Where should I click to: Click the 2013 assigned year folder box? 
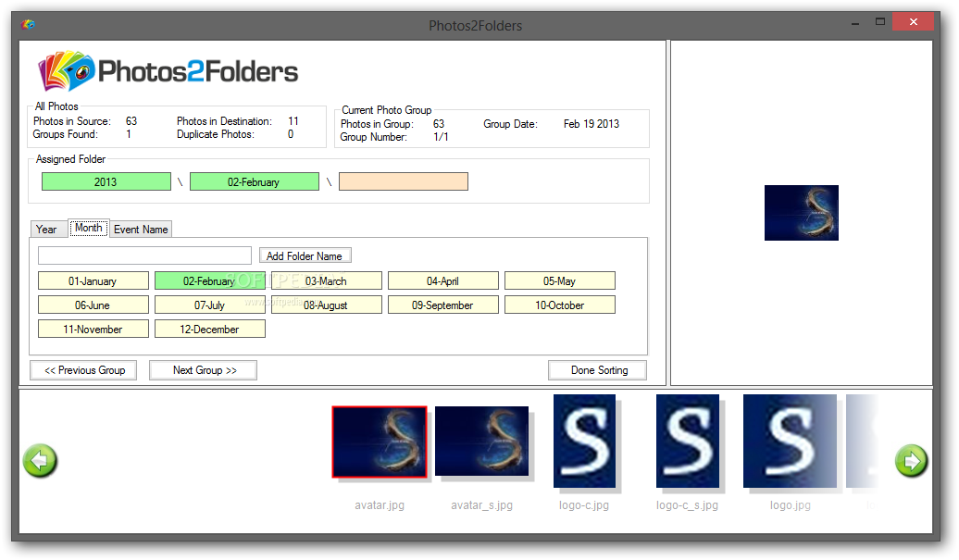pyautogui.click(x=106, y=181)
